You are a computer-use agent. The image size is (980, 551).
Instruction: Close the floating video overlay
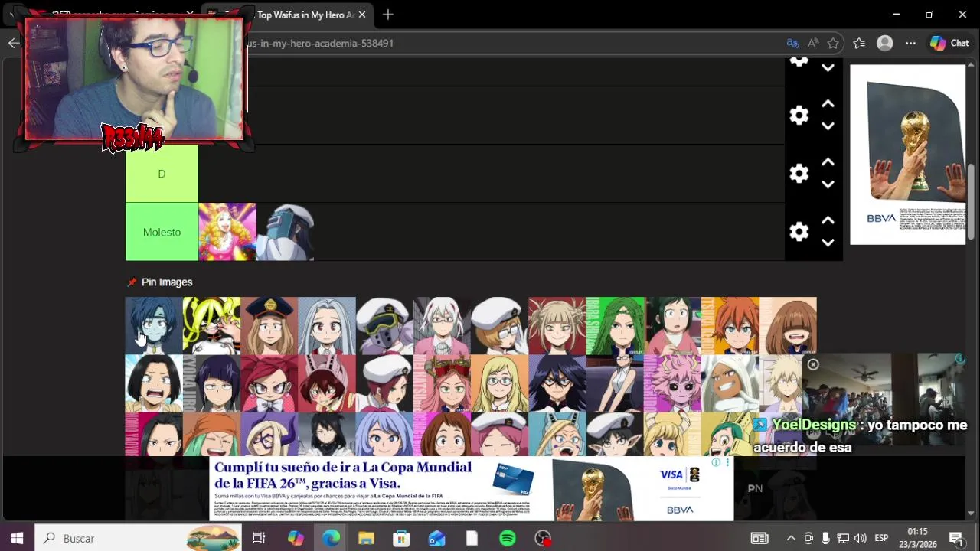pyautogui.click(x=813, y=364)
